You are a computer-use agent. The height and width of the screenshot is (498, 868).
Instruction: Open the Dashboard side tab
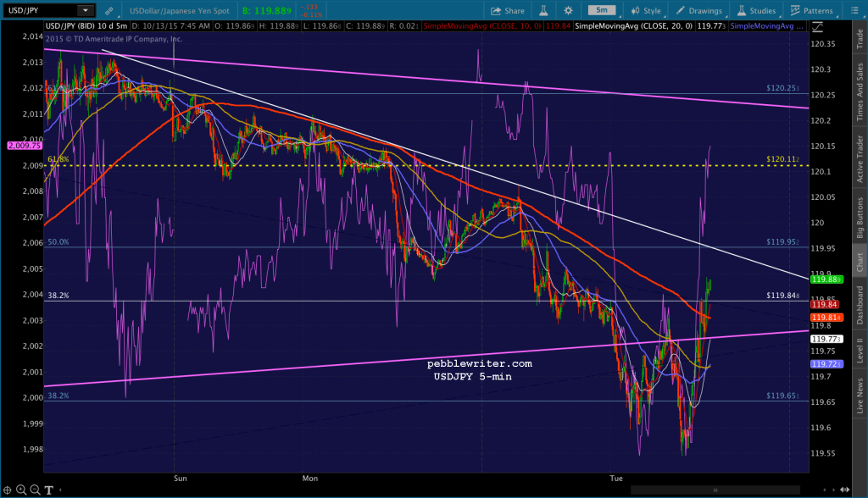click(860, 305)
